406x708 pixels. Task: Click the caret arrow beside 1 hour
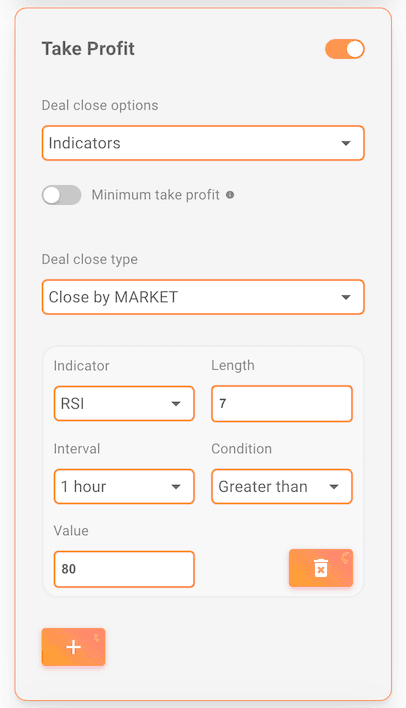click(x=176, y=487)
